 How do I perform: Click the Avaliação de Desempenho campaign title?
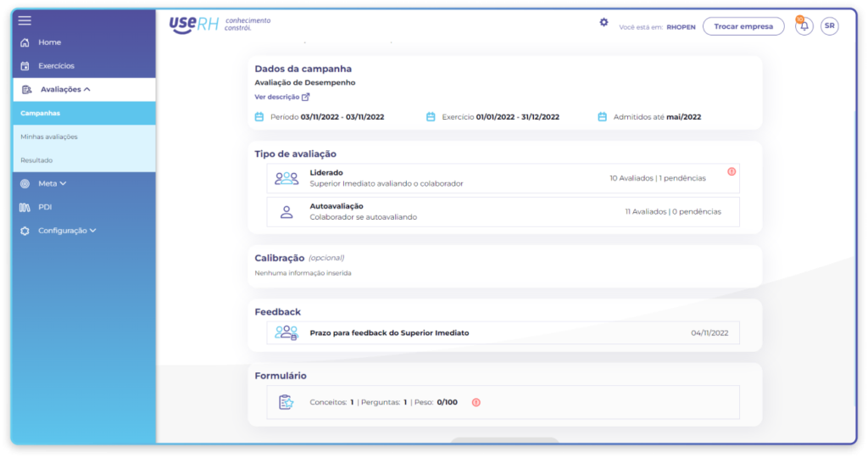pos(305,82)
